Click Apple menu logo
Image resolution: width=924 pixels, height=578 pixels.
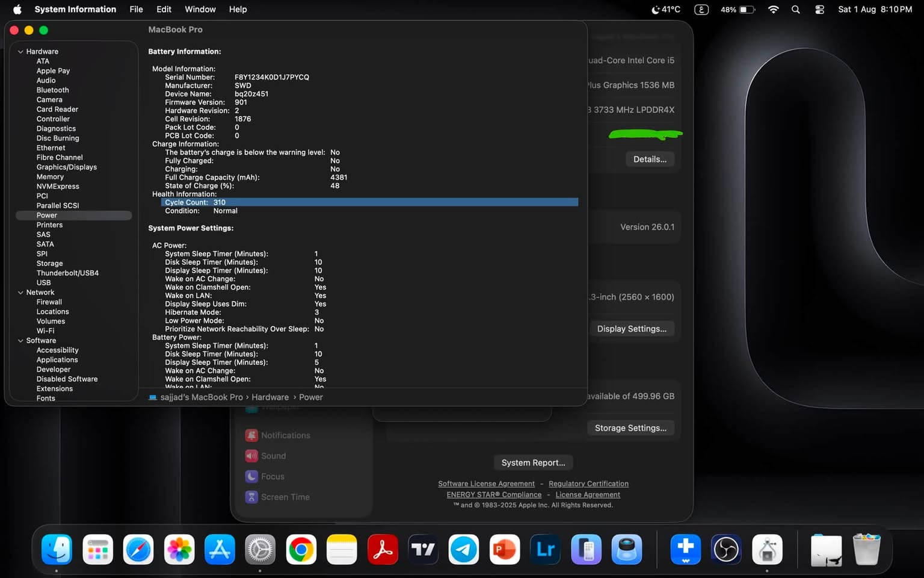coord(17,9)
